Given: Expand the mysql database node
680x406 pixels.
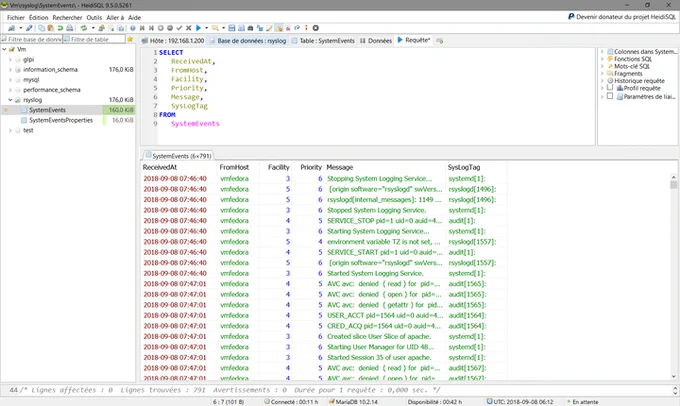Looking at the screenshot, I should coord(10,80).
